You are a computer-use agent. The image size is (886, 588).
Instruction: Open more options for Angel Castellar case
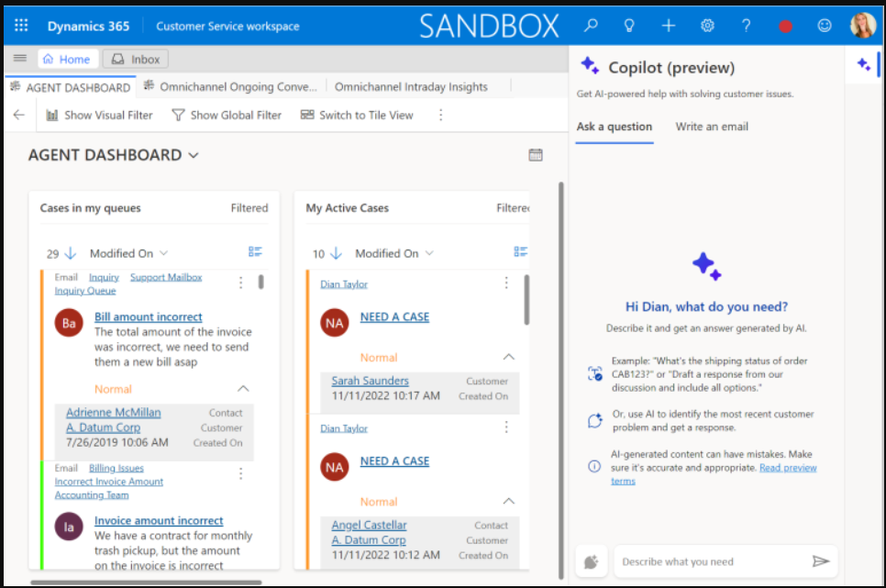[506, 427]
